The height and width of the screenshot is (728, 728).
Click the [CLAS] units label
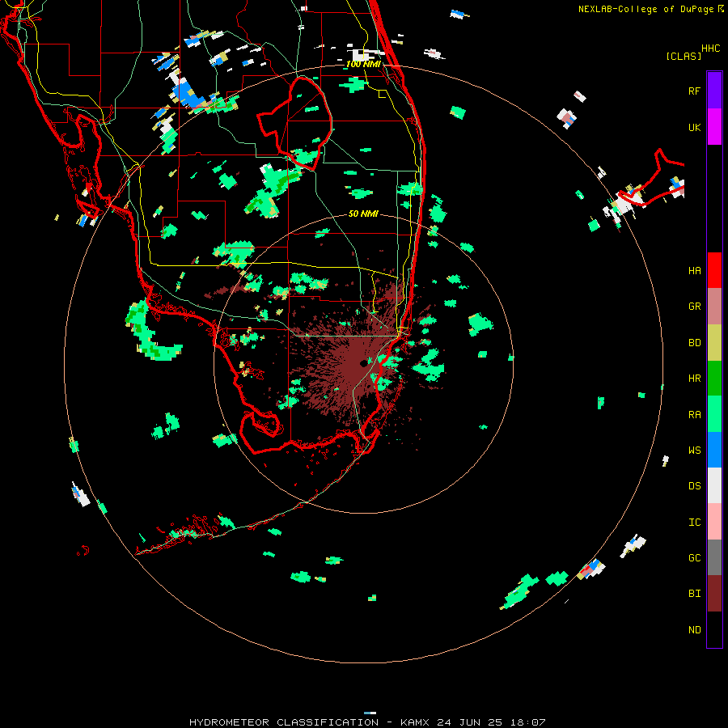click(684, 56)
